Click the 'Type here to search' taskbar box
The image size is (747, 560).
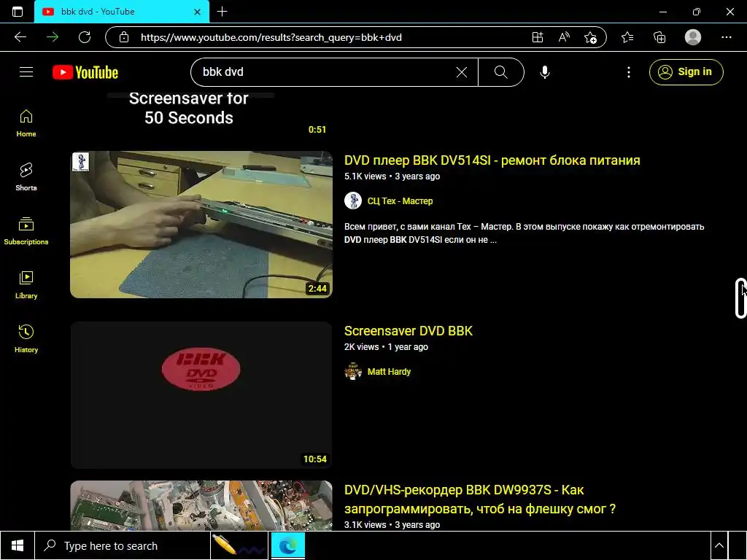[x=123, y=545]
